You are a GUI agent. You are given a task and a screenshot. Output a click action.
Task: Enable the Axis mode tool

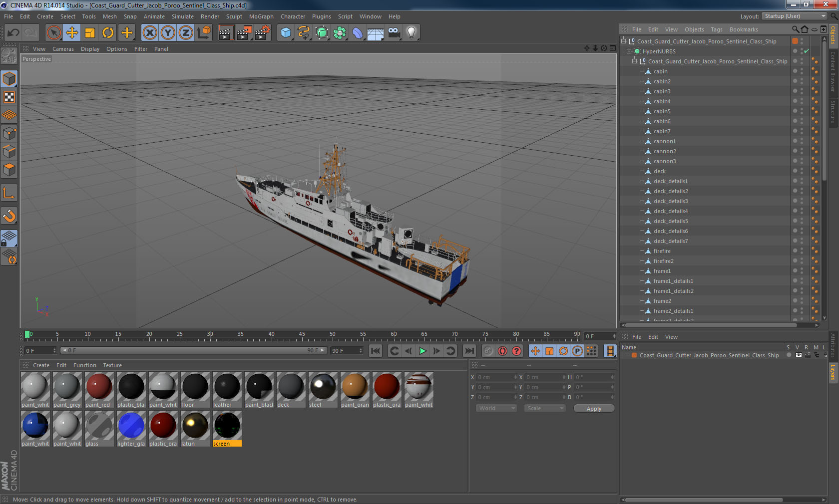pos(9,193)
